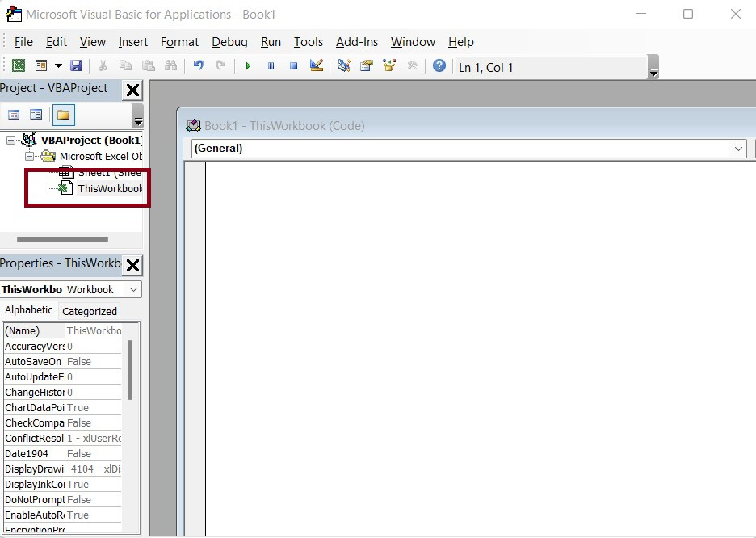Run the macro with the green play icon

pos(248,66)
